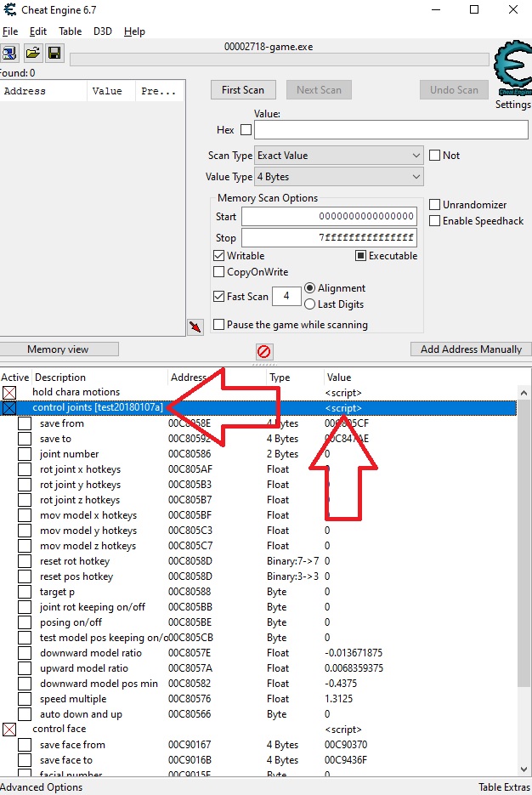Open Advanced Options
Screen dimensions: 532x795
pos(42,786)
